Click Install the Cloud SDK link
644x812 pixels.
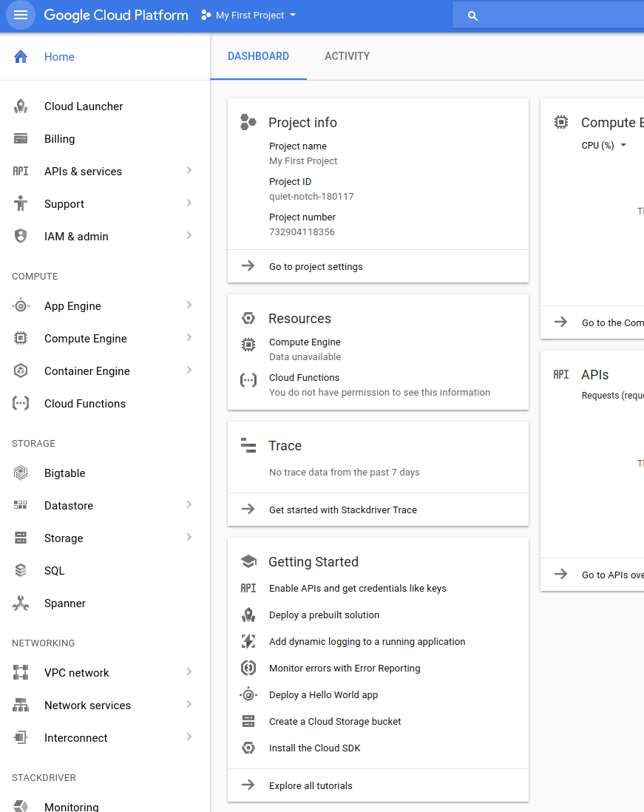click(x=315, y=748)
